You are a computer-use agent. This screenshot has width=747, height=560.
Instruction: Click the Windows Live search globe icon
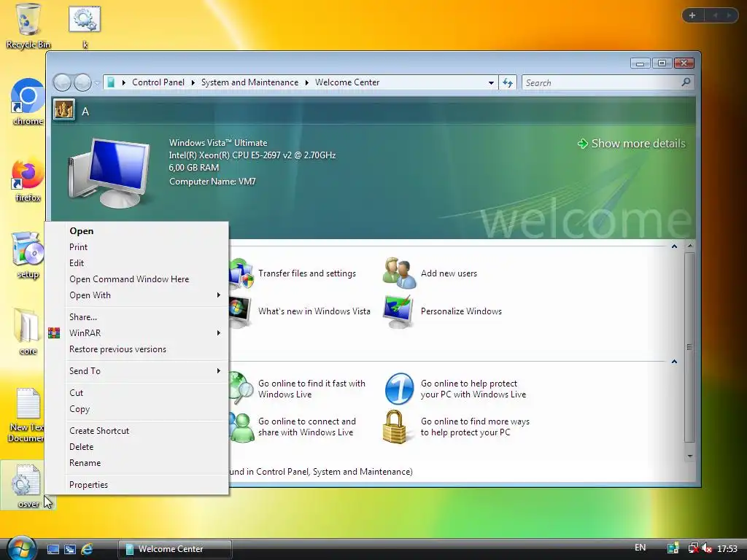click(x=241, y=389)
